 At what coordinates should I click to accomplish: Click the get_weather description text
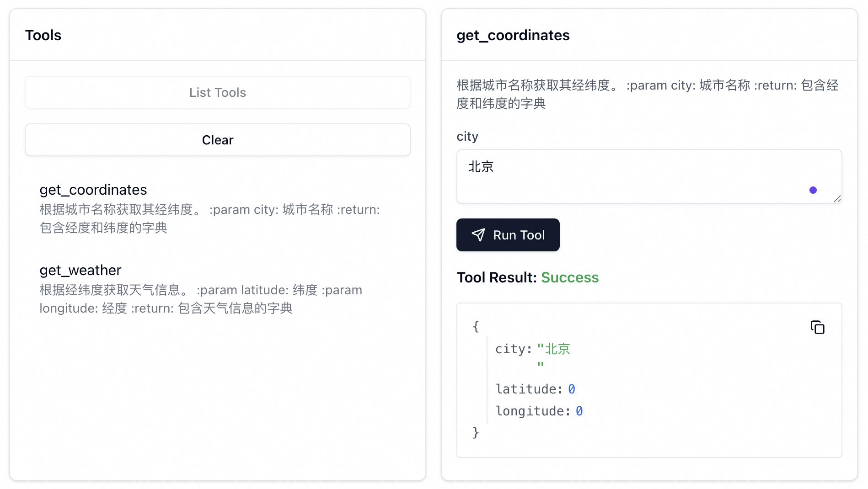(201, 299)
